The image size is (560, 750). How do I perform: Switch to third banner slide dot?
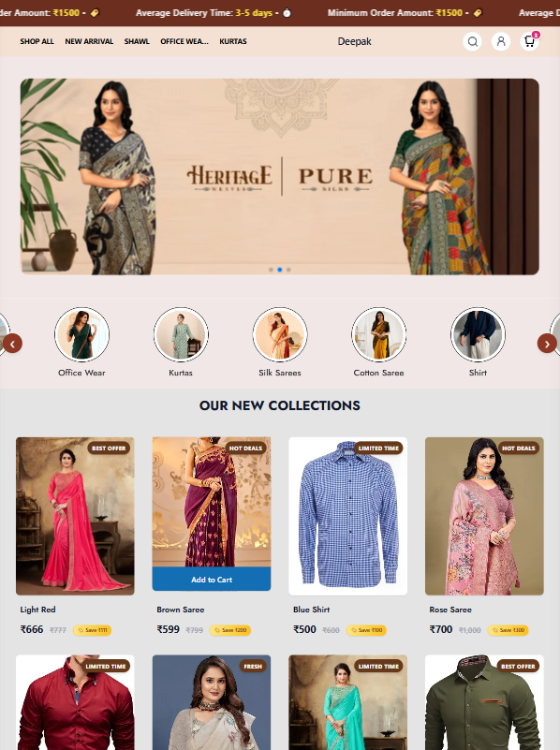288,270
